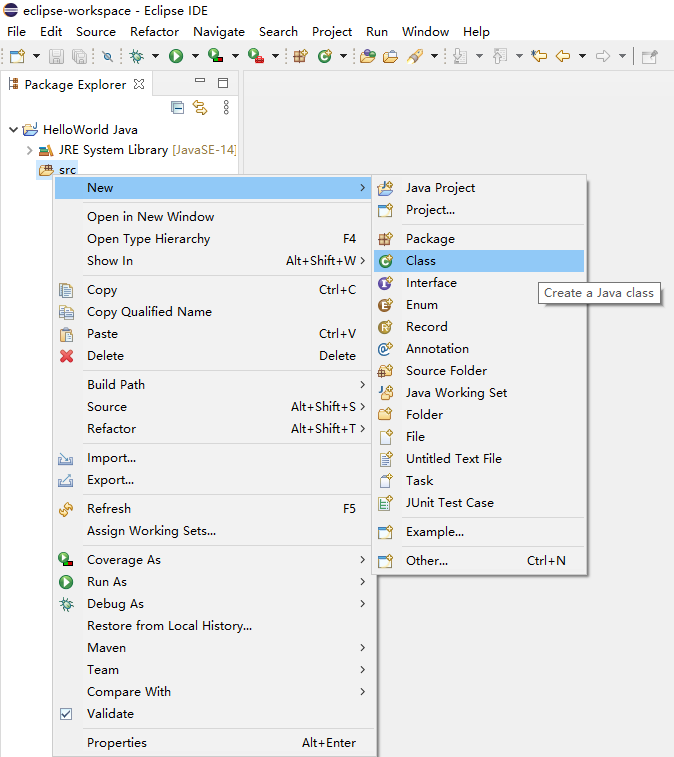Image resolution: width=674 pixels, height=757 pixels.
Task: Choose Source Folder in New submenu
Action: click(x=479, y=371)
